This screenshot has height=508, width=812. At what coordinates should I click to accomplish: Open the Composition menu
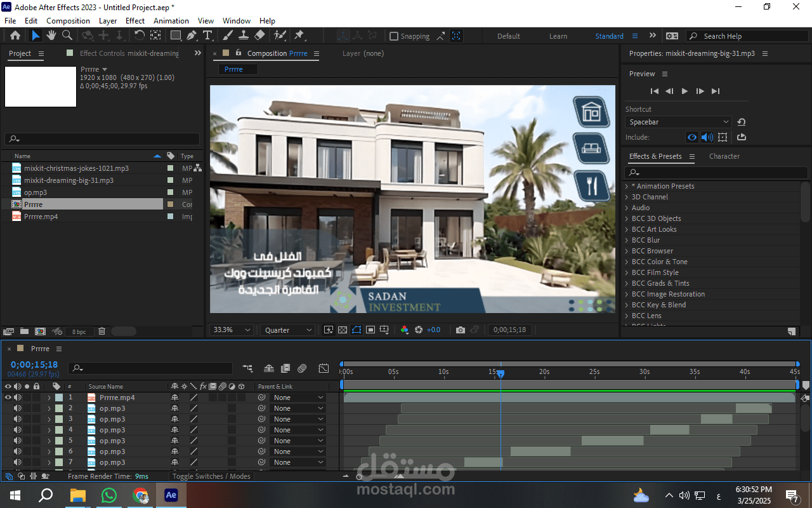pos(68,21)
